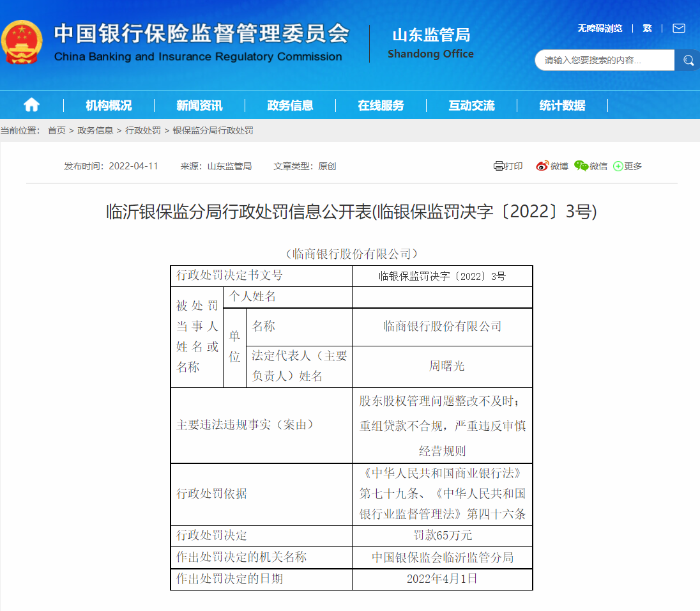Go to 首页 from the breadcrumb
700x611 pixels.
coord(56,130)
